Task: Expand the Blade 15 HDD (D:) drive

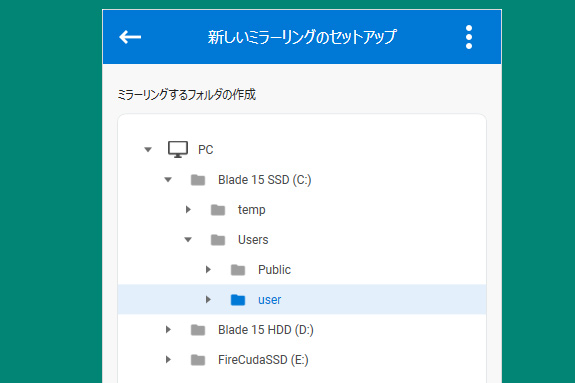Action: 168,329
